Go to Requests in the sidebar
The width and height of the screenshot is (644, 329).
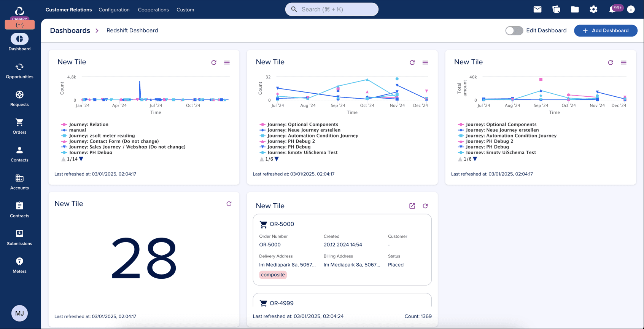[19, 99]
